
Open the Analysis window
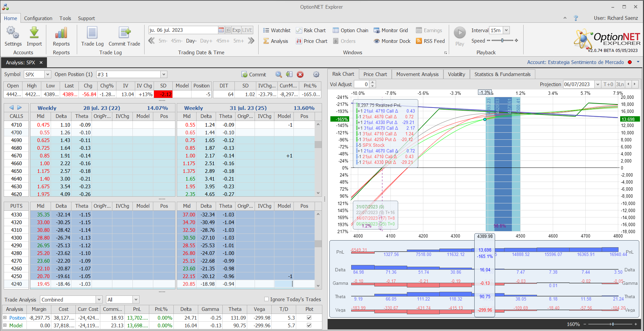pos(276,41)
